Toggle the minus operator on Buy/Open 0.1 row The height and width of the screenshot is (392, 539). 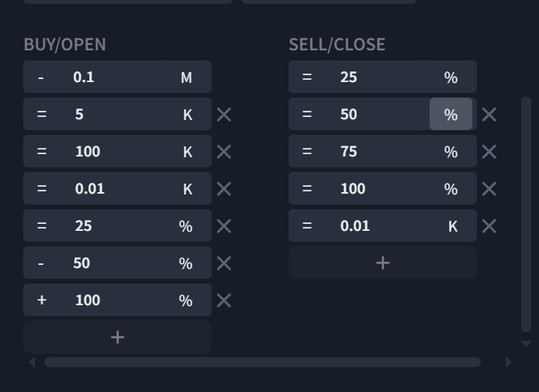41,77
